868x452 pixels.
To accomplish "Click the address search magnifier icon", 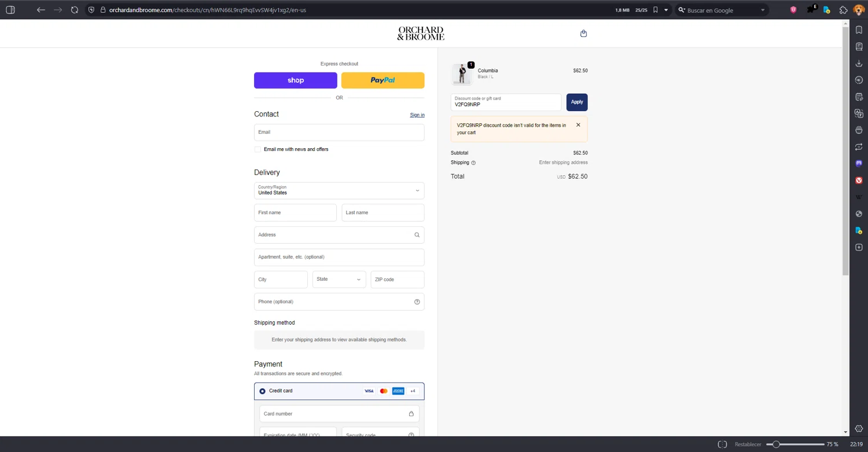I will point(417,235).
